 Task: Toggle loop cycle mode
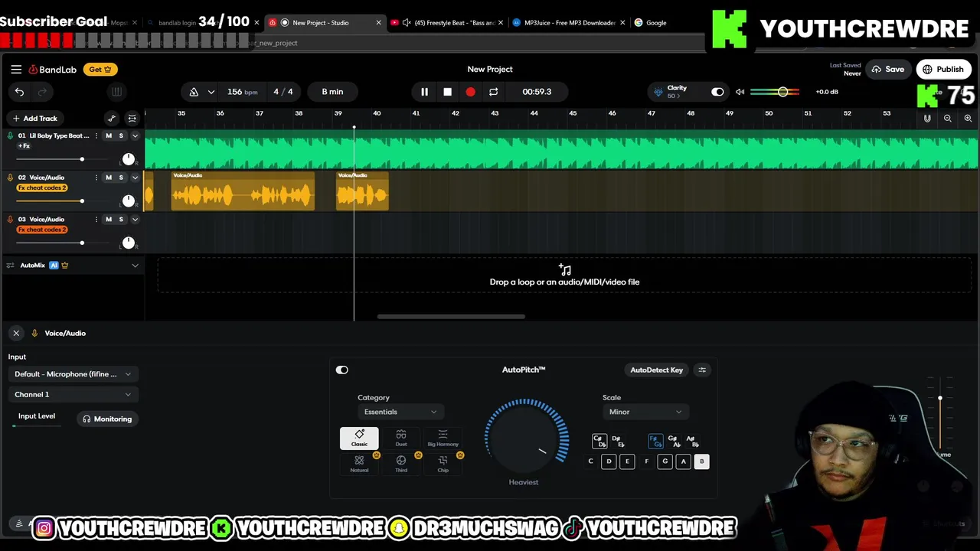(493, 92)
